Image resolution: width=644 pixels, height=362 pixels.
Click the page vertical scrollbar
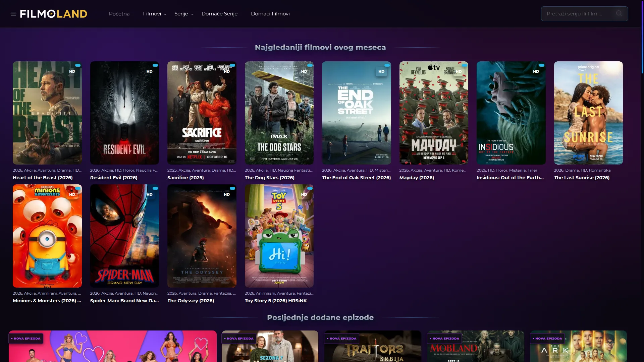pyautogui.click(x=642, y=37)
